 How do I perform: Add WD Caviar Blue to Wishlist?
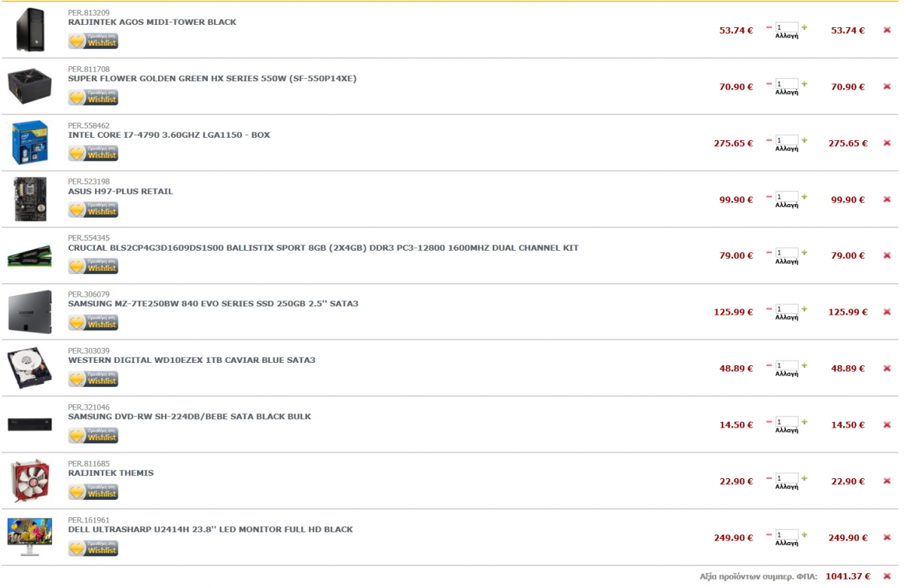tap(93, 379)
